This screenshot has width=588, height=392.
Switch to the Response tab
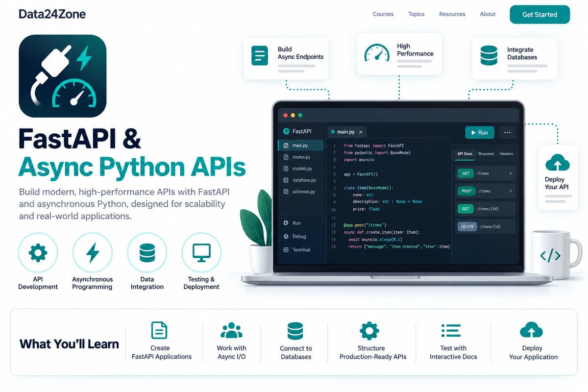coord(486,154)
